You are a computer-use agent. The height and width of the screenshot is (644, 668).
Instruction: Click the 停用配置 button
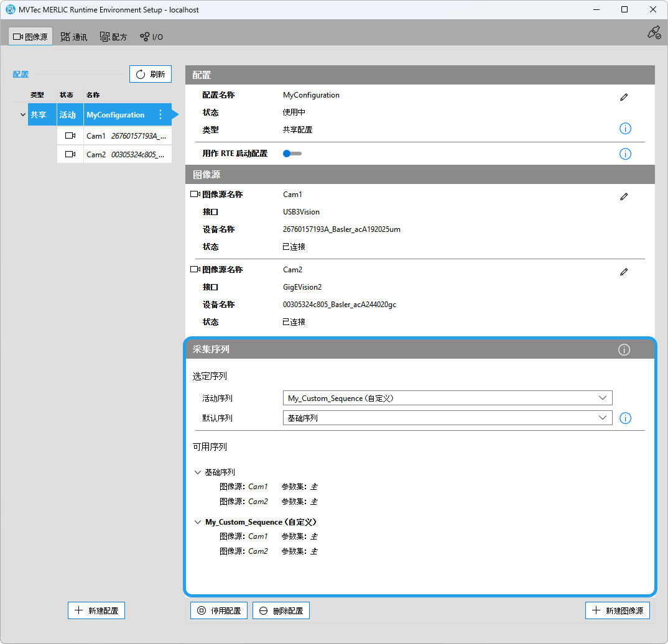[x=218, y=610]
